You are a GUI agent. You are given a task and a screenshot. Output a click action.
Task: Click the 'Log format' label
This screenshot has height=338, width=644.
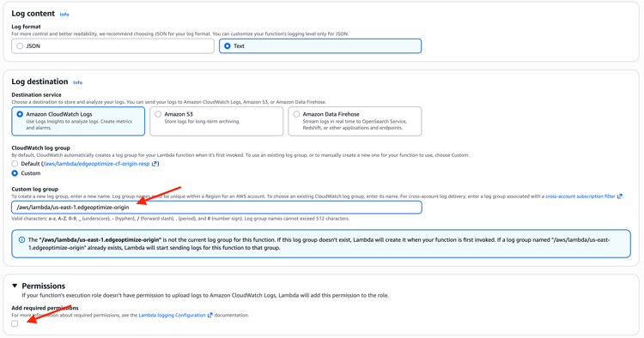26,27
